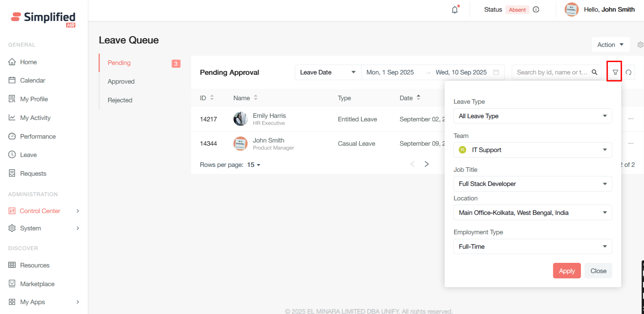
Task: Click John Smith's profile avatar in header
Action: (571, 10)
